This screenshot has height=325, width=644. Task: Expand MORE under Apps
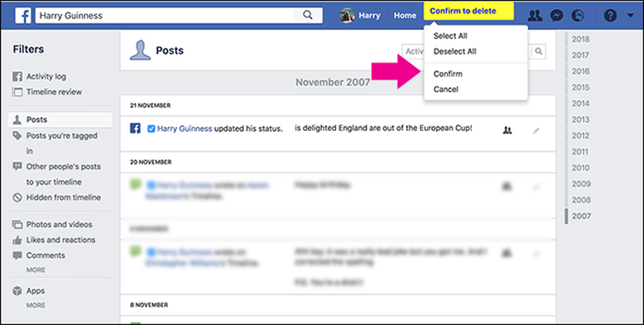[35, 305]
